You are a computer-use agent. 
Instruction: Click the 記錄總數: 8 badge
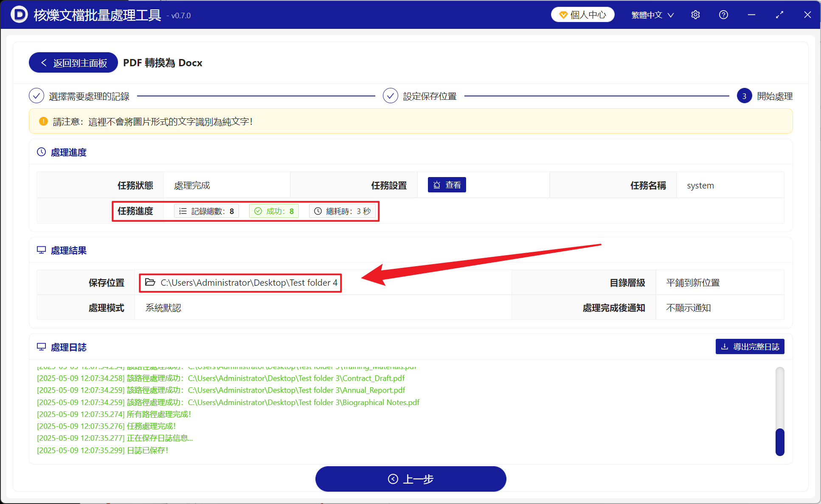pos(206,211)
